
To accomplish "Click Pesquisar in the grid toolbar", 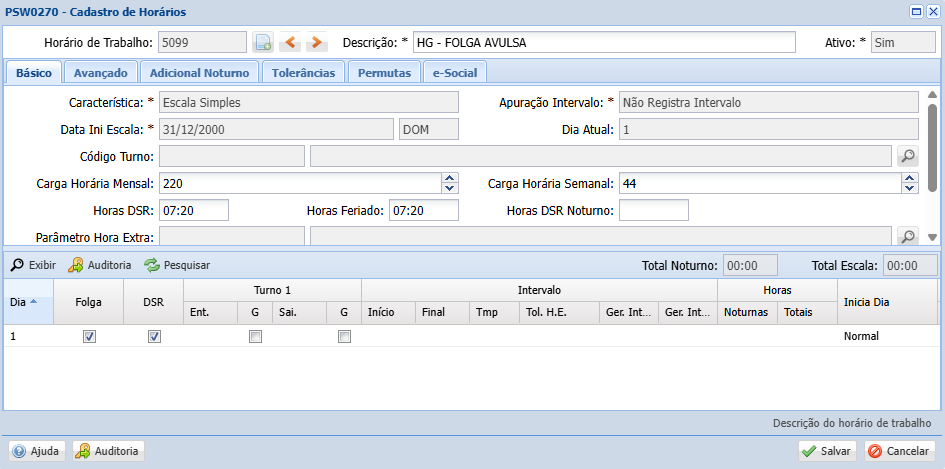I will (177, 265).
